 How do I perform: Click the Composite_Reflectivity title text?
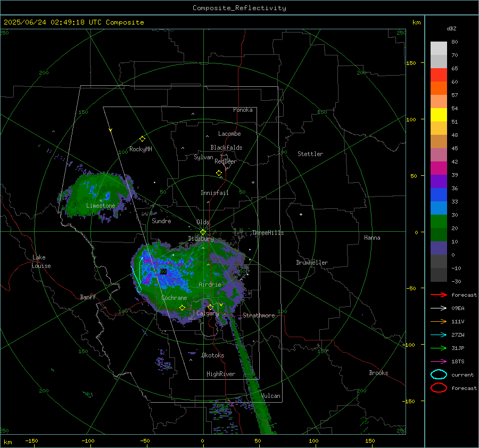pos(239,8)
